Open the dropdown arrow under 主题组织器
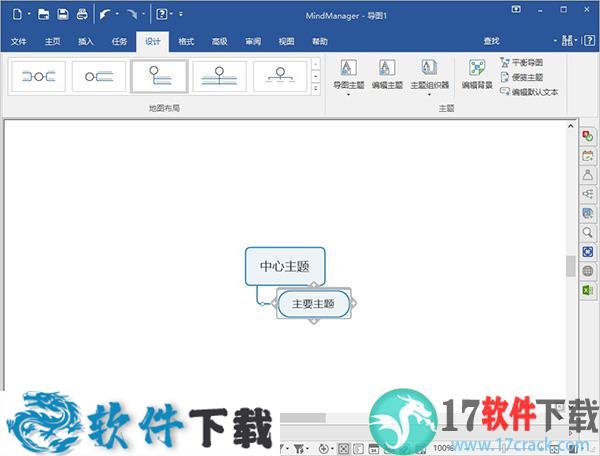 429,94
